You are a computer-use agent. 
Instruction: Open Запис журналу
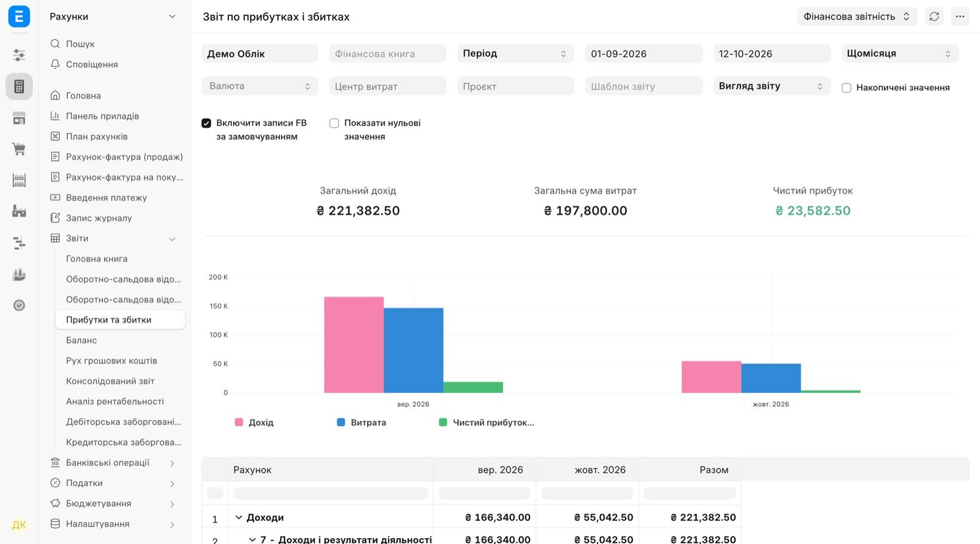(x=99, y=218)
